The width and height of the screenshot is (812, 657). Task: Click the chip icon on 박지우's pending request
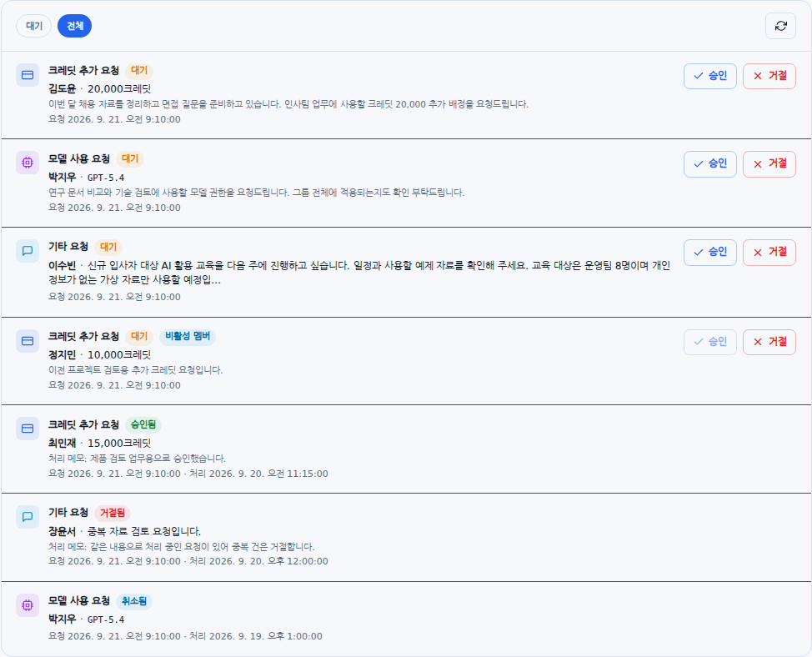click(x=28, y=163)
